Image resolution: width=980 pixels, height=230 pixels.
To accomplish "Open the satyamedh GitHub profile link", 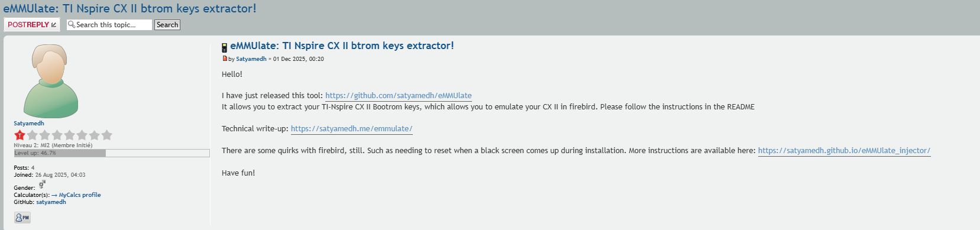I will [x=51, y=202].
